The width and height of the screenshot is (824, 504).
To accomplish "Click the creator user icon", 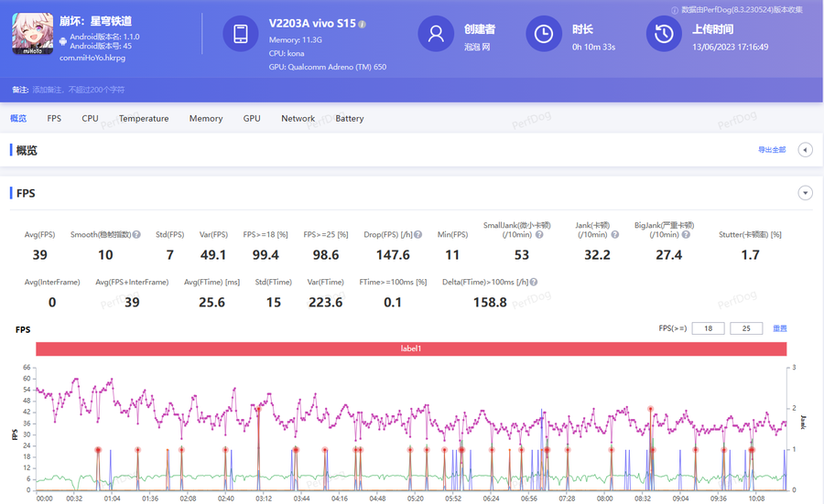I will [436, 34].
